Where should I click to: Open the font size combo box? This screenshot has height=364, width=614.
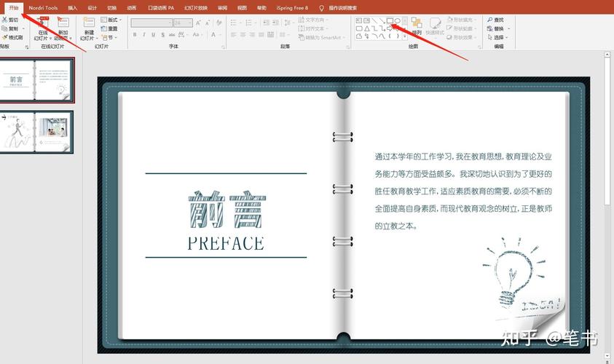click(183, 23)
